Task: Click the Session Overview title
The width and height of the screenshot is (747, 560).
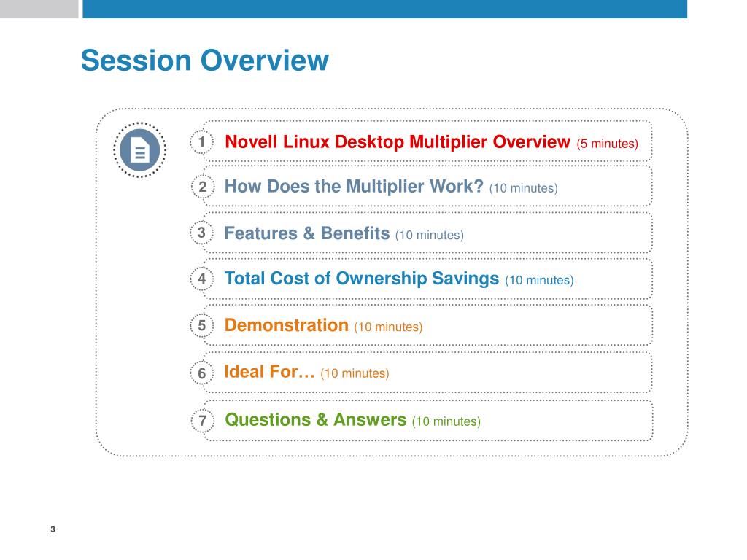Action: coord(205,61)
